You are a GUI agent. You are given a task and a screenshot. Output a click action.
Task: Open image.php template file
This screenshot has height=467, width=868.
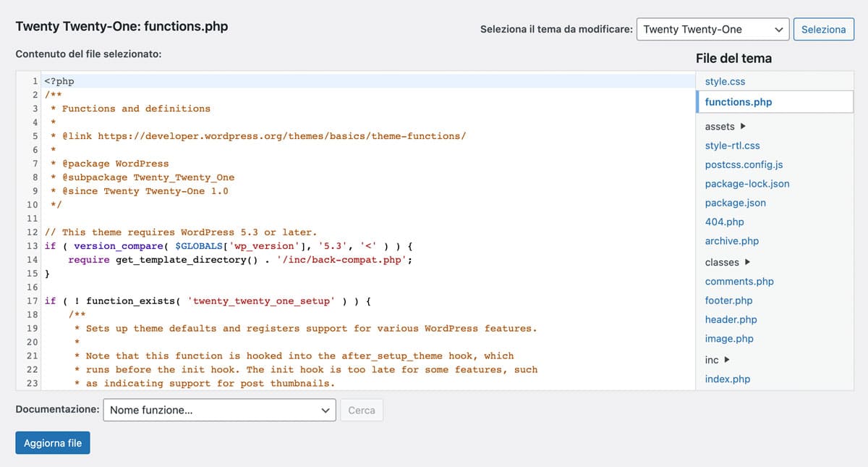pos(729,338)
